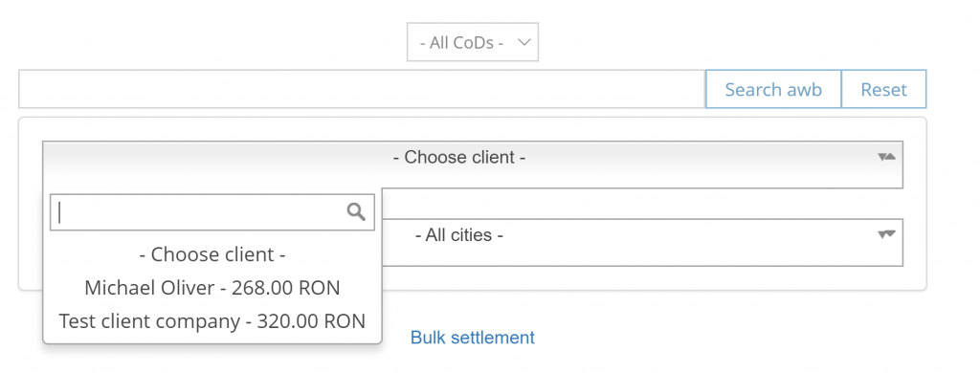The image size is (980, 373).
Task: Click the '- Choose client -' header text
Action: coord(459,158)
